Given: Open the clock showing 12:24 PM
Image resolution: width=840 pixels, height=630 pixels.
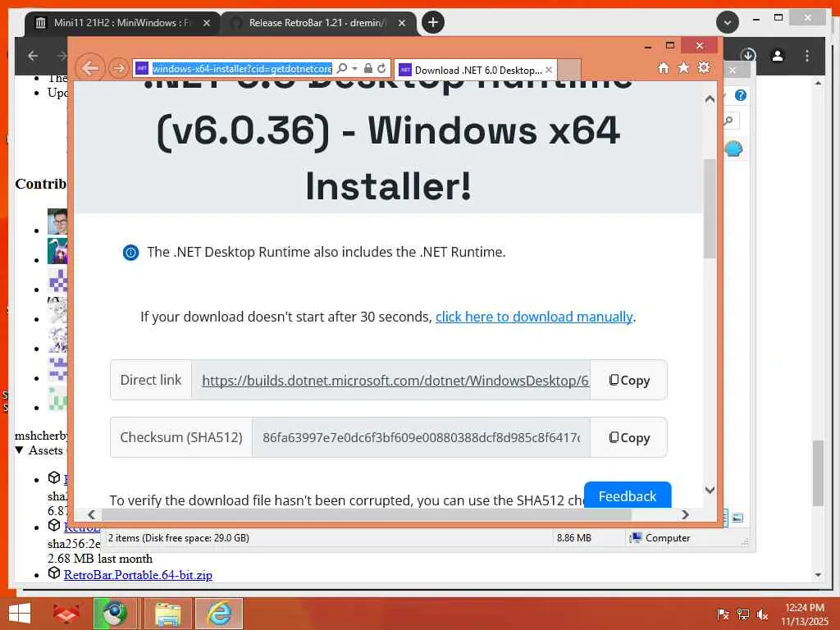Looking at the screenshot, I should pos(805,614).
